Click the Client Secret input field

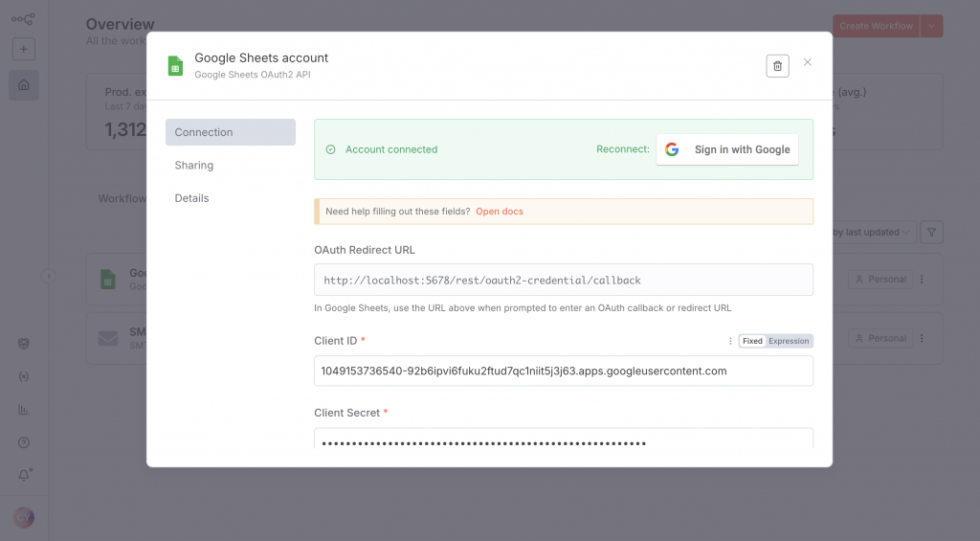pyautogui.click(x=563, y=439)
